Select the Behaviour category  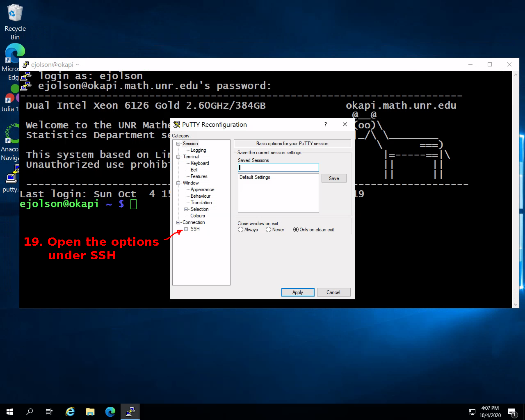(201, 196)
